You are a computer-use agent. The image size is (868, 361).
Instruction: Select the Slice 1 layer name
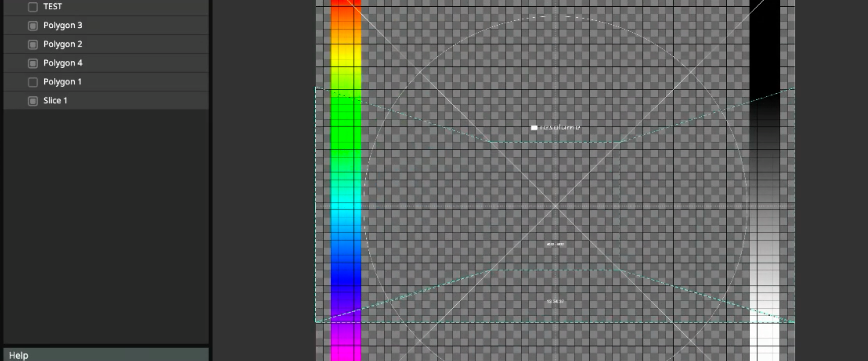[x=55, y=101]
